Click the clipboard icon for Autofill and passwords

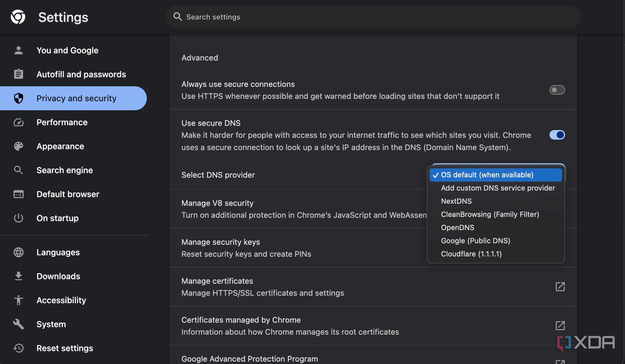tap(19, 74)
